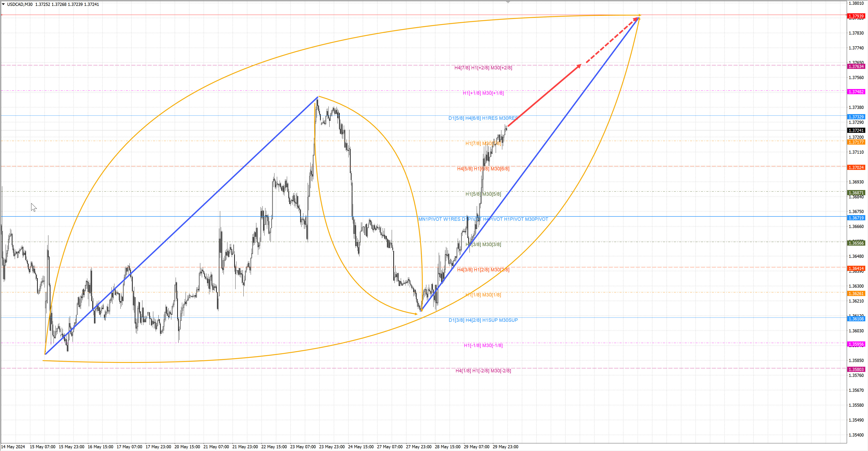Click the grey chart shift marker at top

[508, 2]
